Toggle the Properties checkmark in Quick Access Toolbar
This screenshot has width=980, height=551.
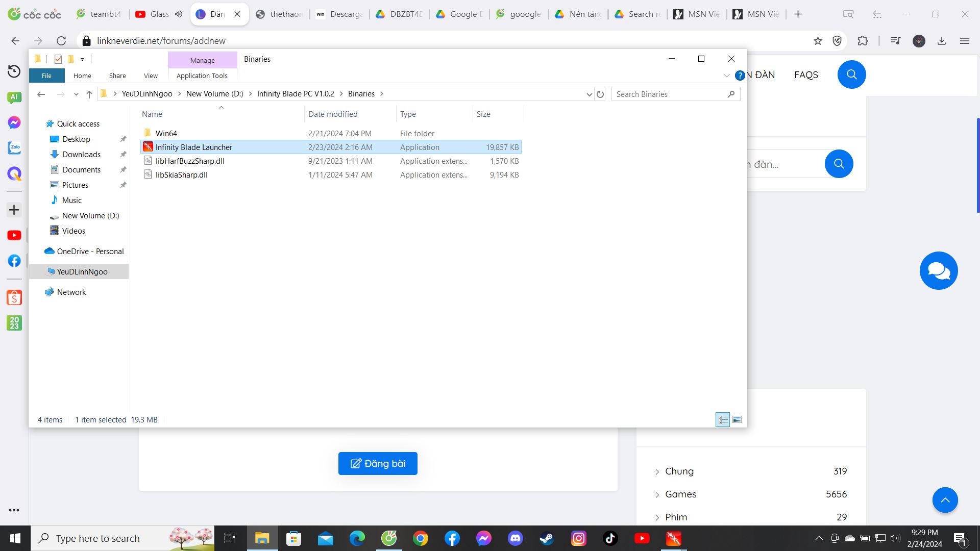(58, 59)
